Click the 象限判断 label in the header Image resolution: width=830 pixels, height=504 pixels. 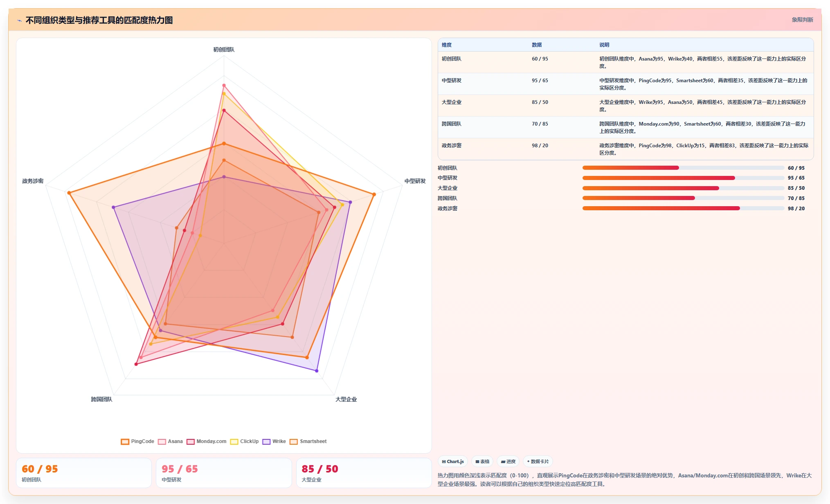click(x=802, y=20)
